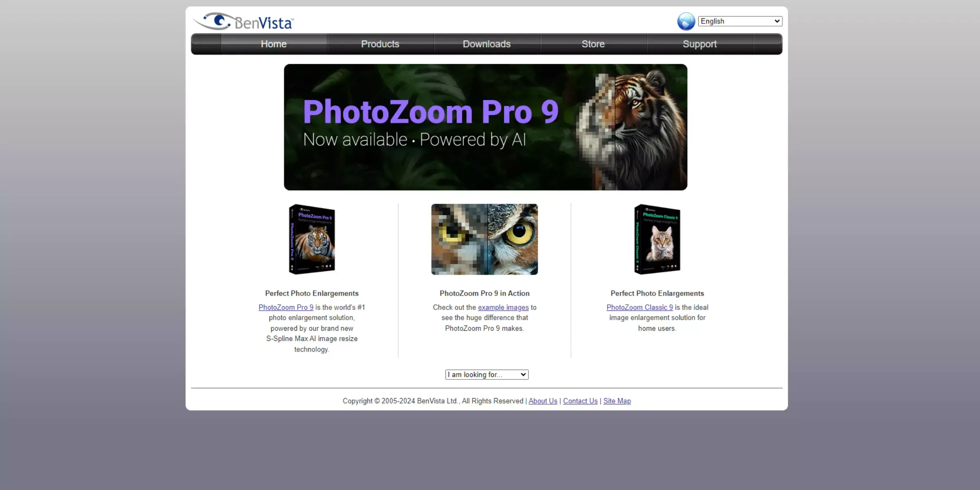Open the Downloads menu item
980x490 pixels.
click(486, 44)
